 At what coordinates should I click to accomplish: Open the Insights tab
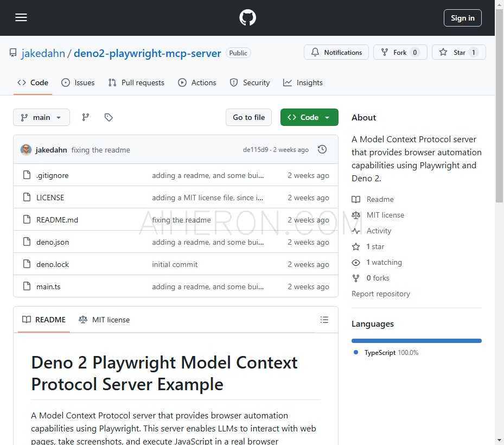pos(303,82)
